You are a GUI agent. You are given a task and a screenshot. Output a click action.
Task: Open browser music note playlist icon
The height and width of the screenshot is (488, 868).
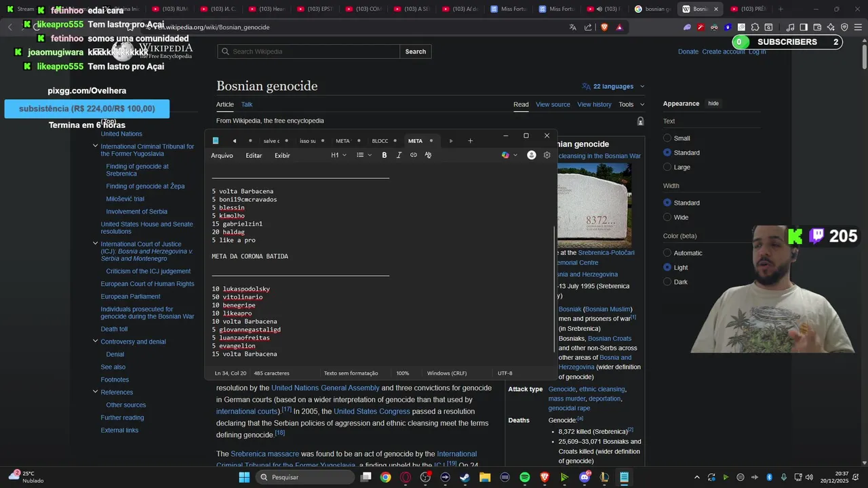click(790, 27)
